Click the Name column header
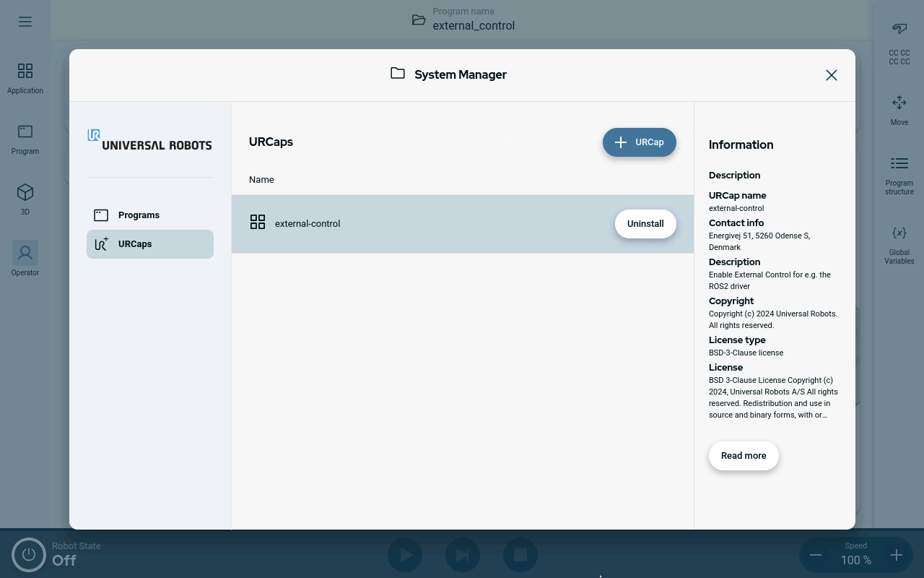 (261, 179)
